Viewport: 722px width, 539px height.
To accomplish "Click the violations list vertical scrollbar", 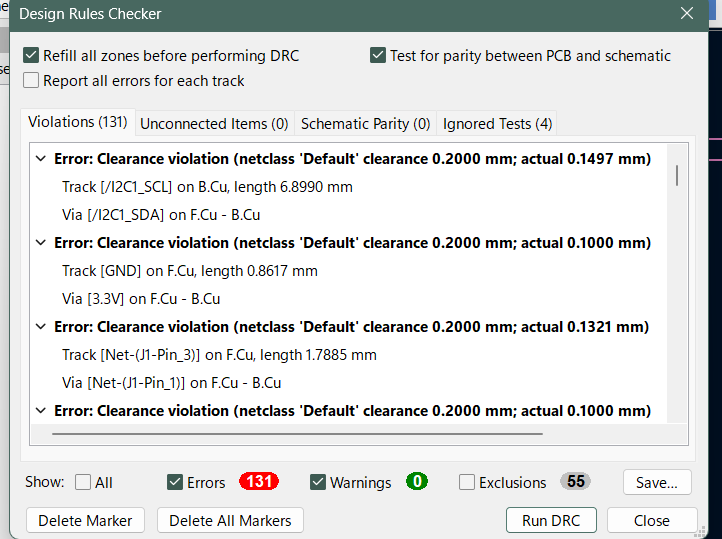I will (678, 176).
